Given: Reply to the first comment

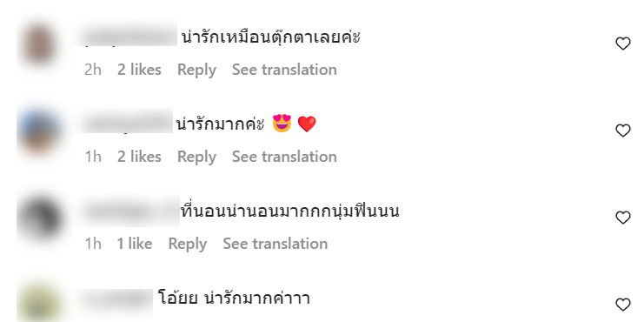Looking at the screenshot, I should [196, 70].
